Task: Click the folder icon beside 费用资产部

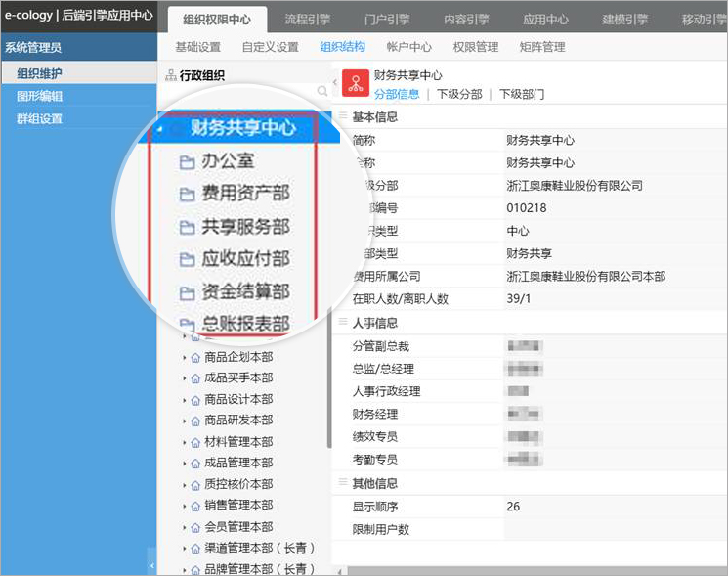Action: click(187, 195)
